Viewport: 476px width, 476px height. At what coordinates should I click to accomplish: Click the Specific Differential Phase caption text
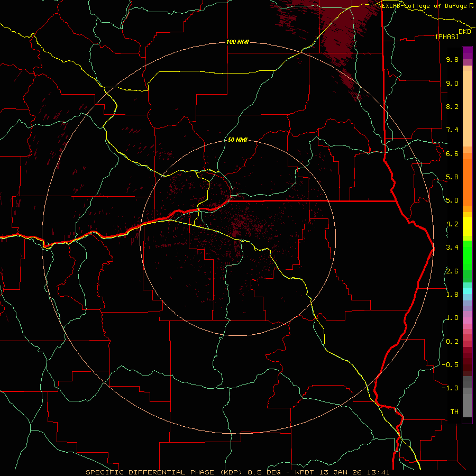point(238,472)
